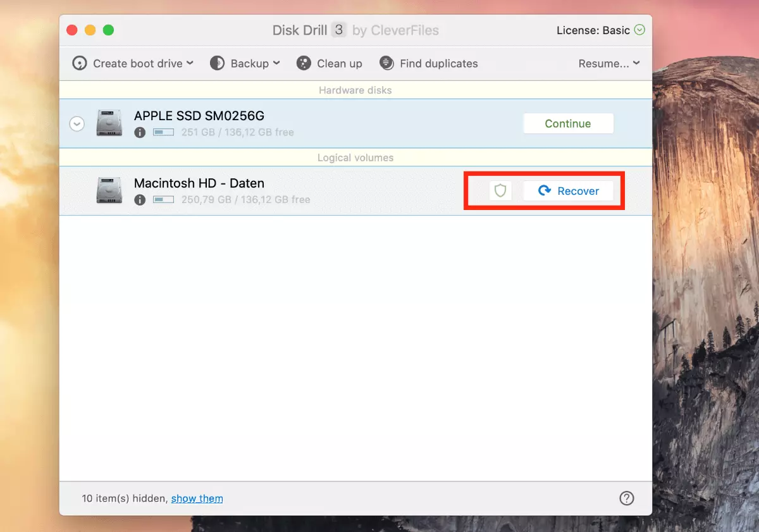Show info for APPLE SSD SM0256G
The width and height of the screenshot is (759, 532).
pos(140,132)
